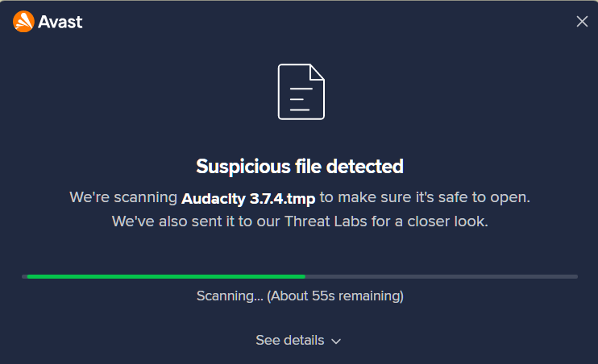Viewport: 598px width, 364px height.
Task: Click the Suspicious file detected heading
Action: (299, 167)
